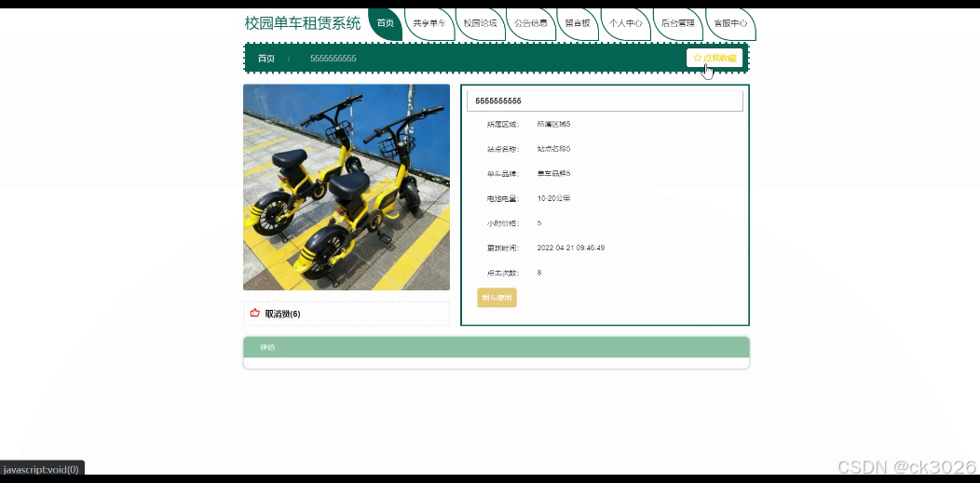Click the yellow electric bike photo
Viewport: 980px width, 483px height.
point(347,187)
